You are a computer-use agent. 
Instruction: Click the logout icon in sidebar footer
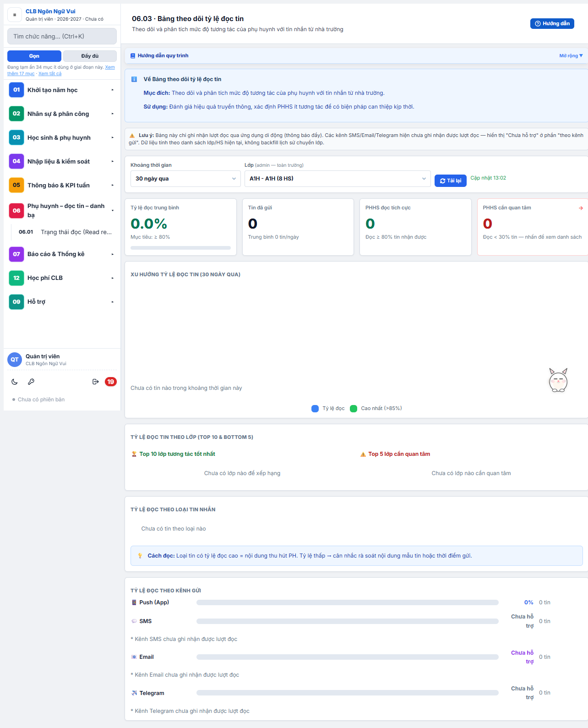[95, 382]
